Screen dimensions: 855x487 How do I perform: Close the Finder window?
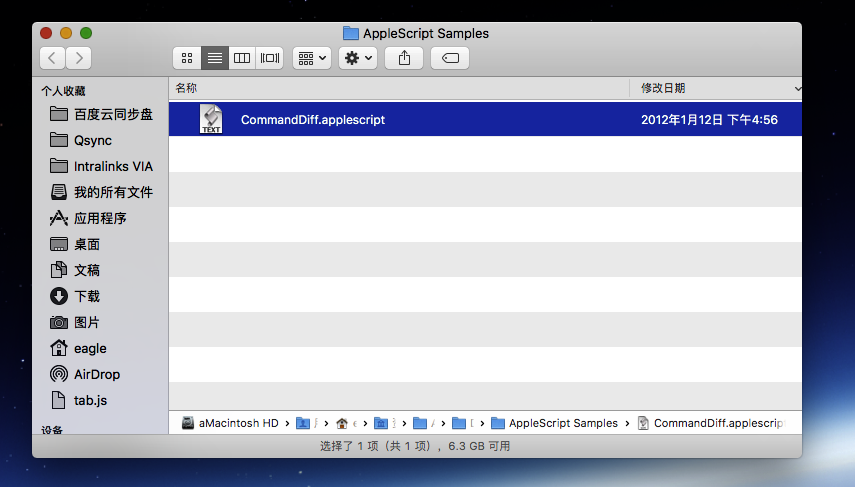coord(46,33)
